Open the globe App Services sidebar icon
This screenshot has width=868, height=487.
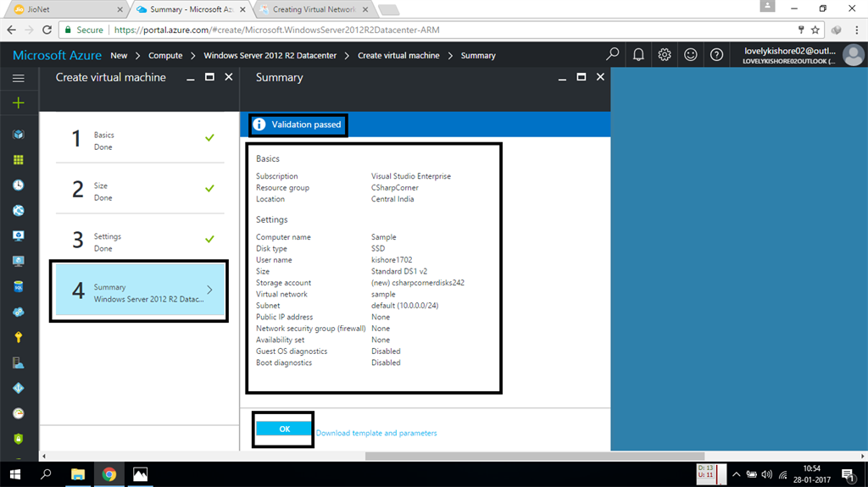[x=19, y=210]
